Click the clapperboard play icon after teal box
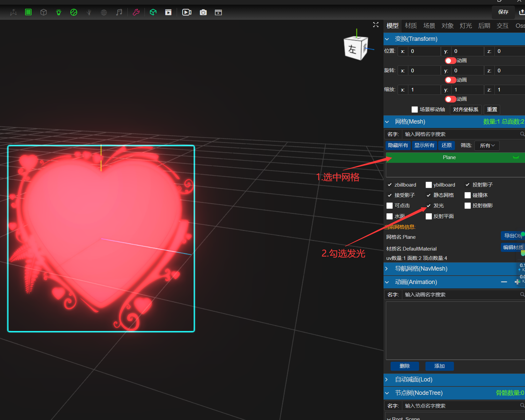This screenshot has height=420, width=525. pos(168,12)
